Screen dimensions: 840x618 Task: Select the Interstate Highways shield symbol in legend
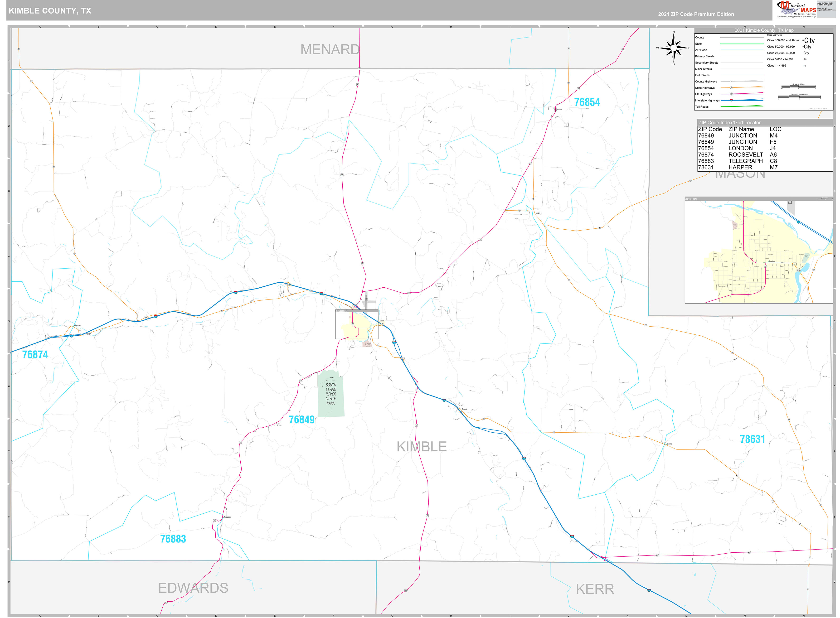[731, 100]
